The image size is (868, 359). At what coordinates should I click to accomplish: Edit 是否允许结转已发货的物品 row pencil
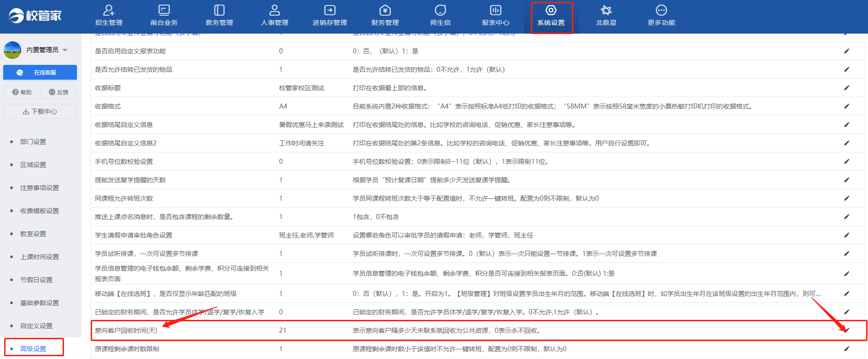846,69
